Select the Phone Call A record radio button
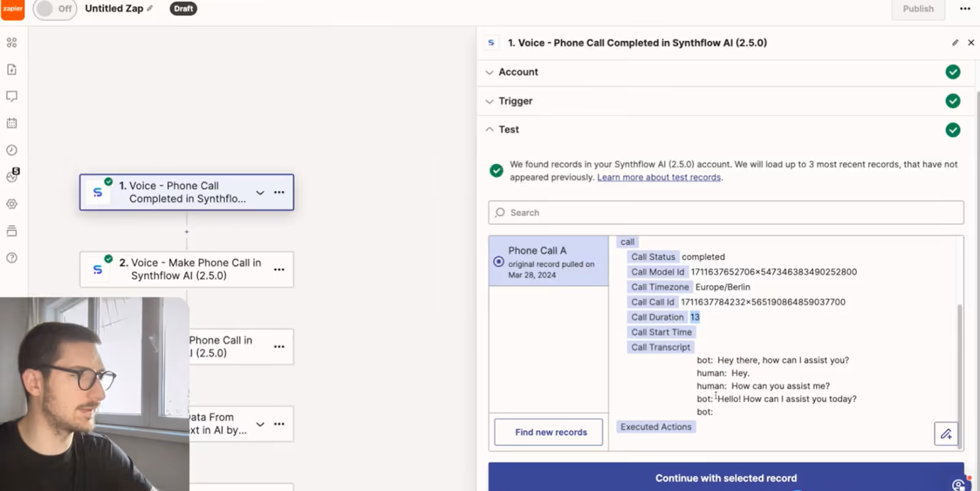 click(499, 261)
